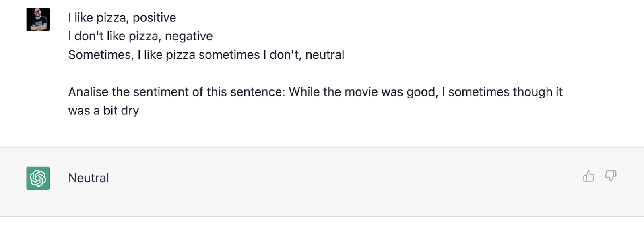Click the word "negative" in the second line

pos(189,36)
